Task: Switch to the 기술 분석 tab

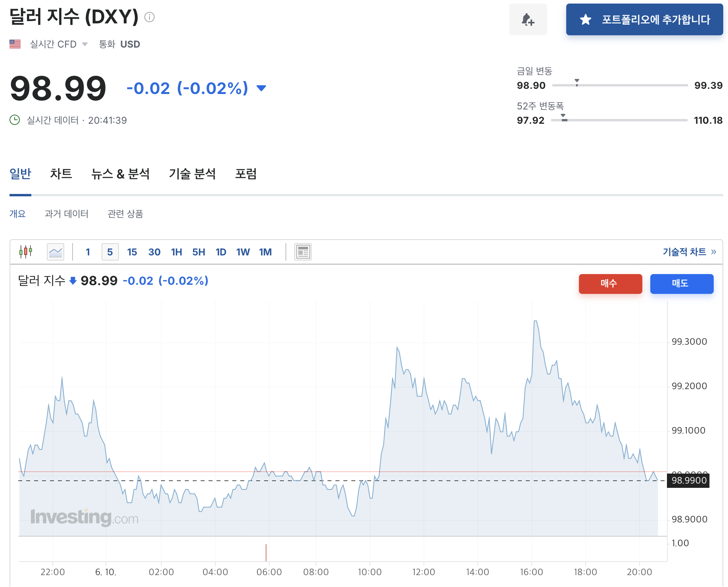Action: coord(192,174)
